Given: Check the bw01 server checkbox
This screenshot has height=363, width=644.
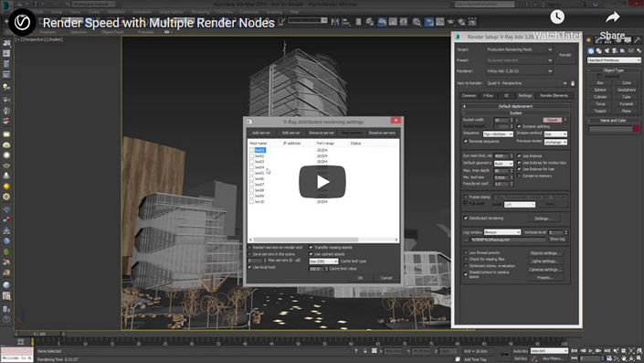Looking at the screenshot, I should pyautogui.click(x=251, y=150).
